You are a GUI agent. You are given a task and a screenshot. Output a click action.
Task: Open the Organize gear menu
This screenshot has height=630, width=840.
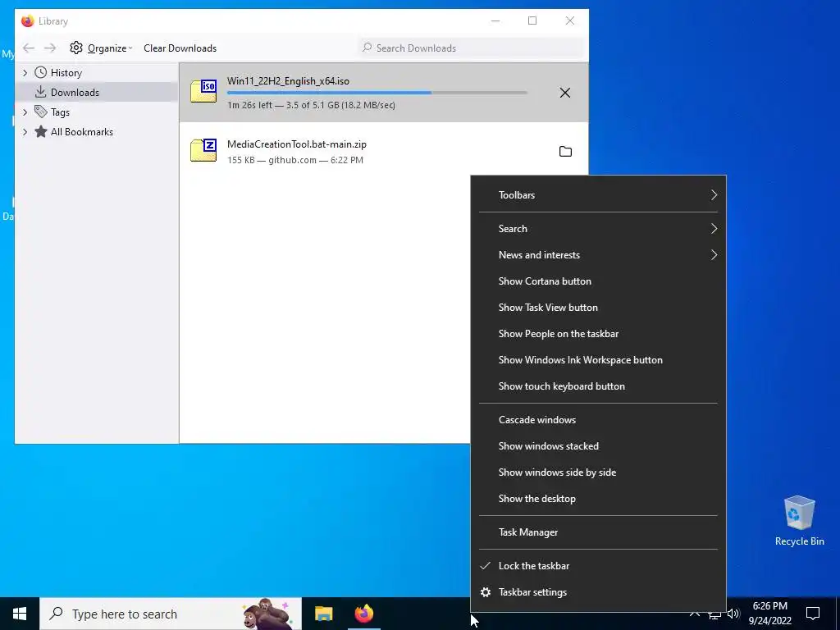click(101, 48)
